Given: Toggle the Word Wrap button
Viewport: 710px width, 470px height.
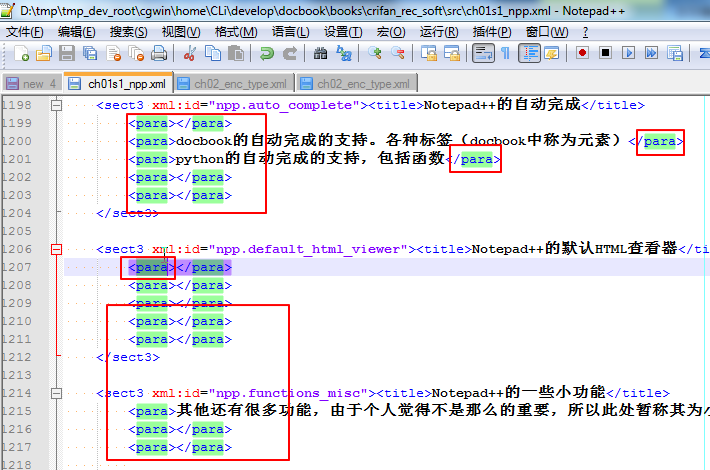Looking at the screenshot, I should point(483,53).
